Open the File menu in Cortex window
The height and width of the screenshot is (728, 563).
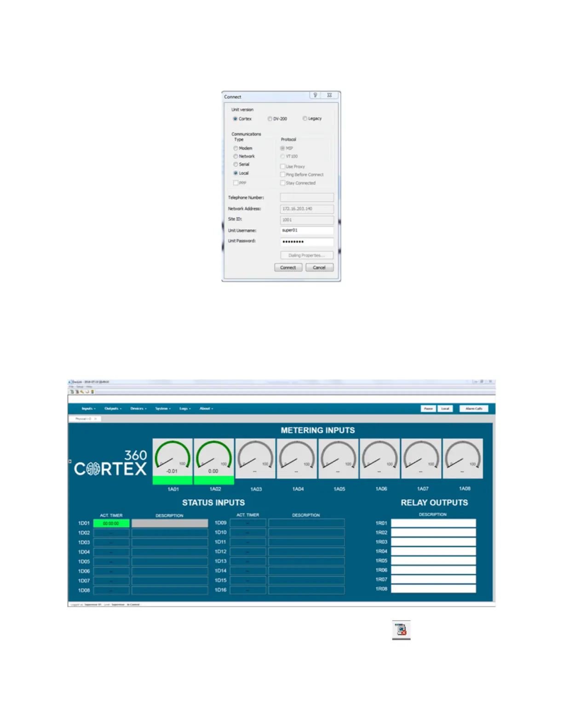click(x=71, y=387)
